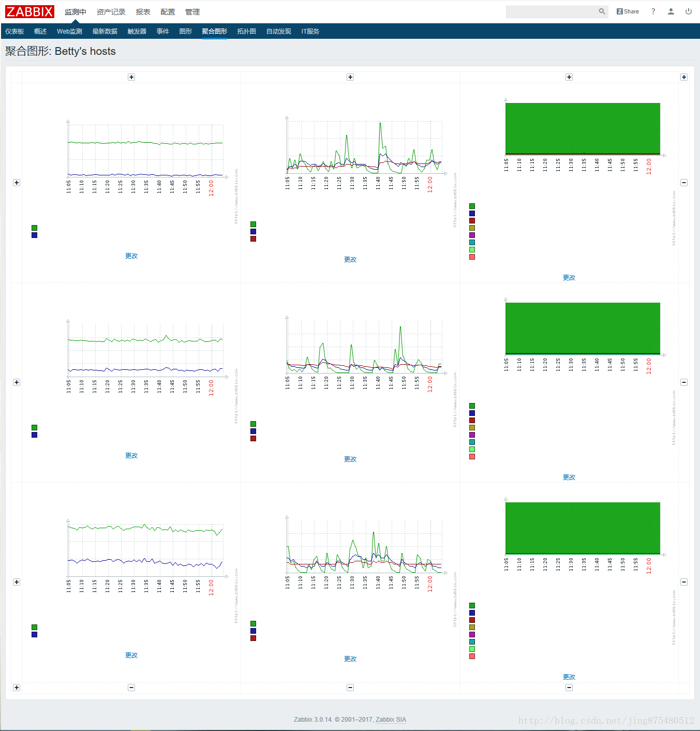Open the 管理 main menu
700x731 pixels.
click(192, 12)
